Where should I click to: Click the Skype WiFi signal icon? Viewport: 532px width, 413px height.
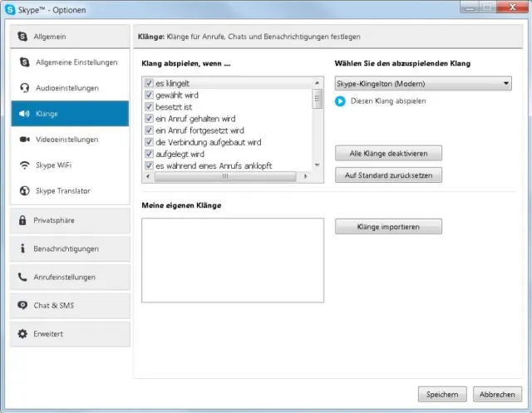[25, 165]
